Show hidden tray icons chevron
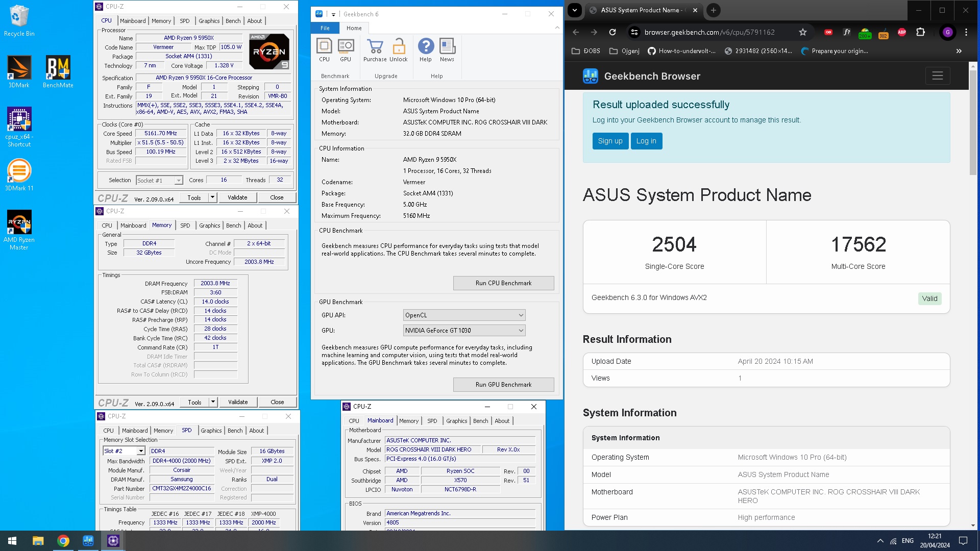 [880, 541]
